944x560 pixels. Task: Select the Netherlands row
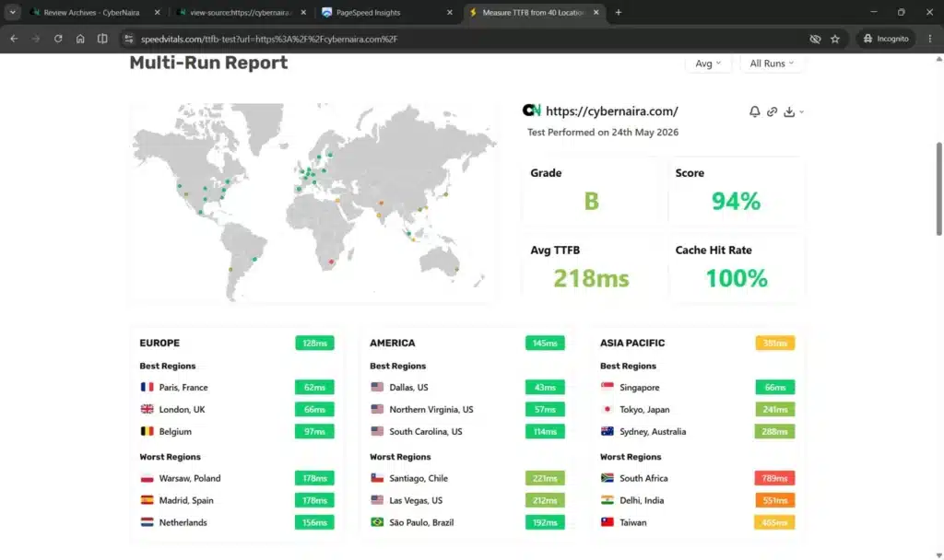click(237, 523)
